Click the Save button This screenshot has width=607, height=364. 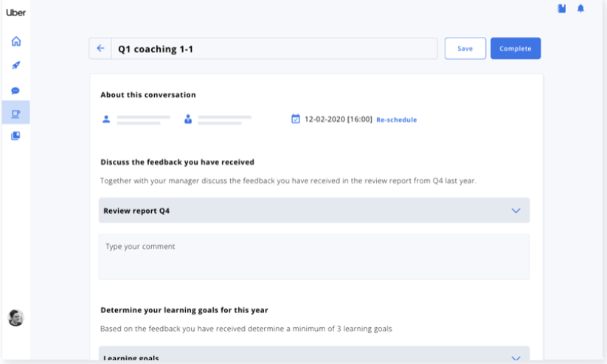click(x=465, y=49)
